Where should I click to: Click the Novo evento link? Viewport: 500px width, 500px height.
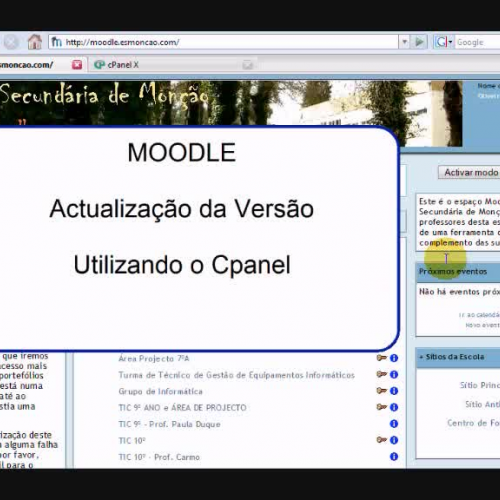(483, 325)
